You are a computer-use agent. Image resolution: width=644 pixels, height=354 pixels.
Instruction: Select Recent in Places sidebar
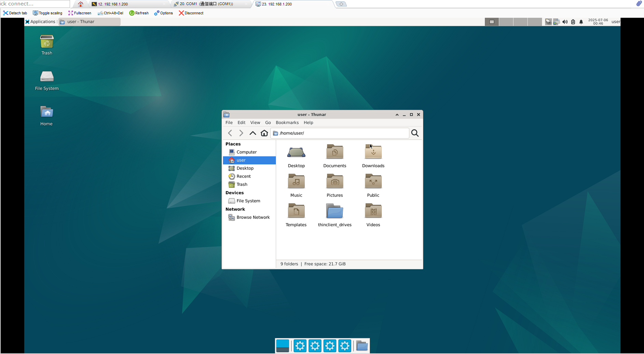249,176
